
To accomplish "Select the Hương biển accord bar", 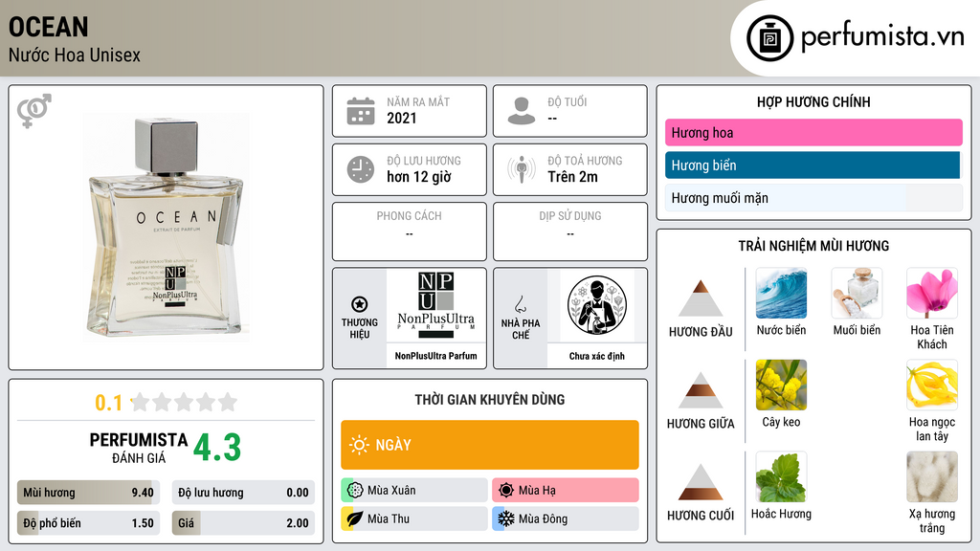I will point(813,165).
